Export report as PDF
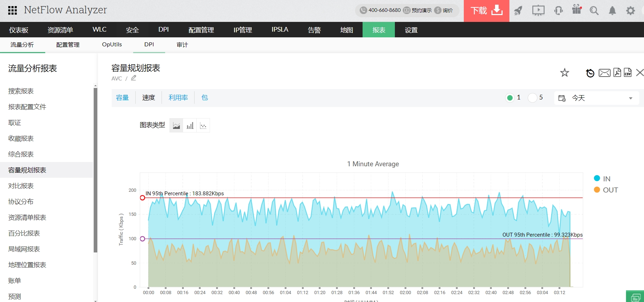The width and height of the screenshot is (644, 302). pos(617,73)
